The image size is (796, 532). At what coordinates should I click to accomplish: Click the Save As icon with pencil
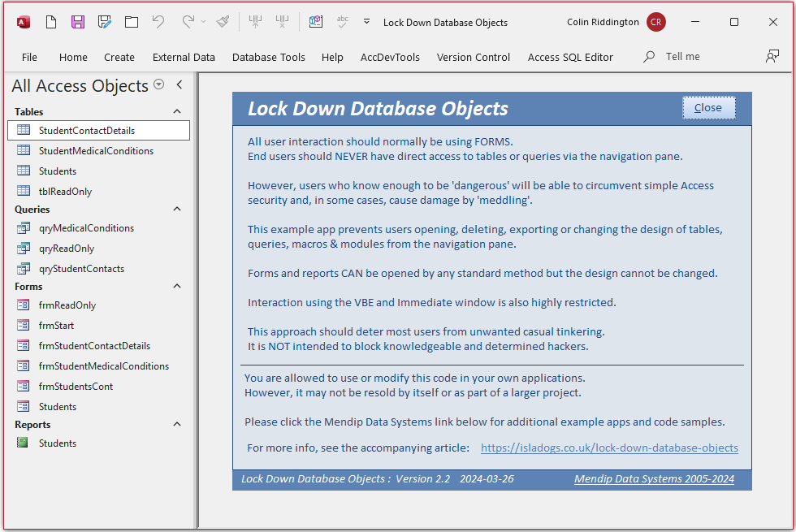(105, 22)
